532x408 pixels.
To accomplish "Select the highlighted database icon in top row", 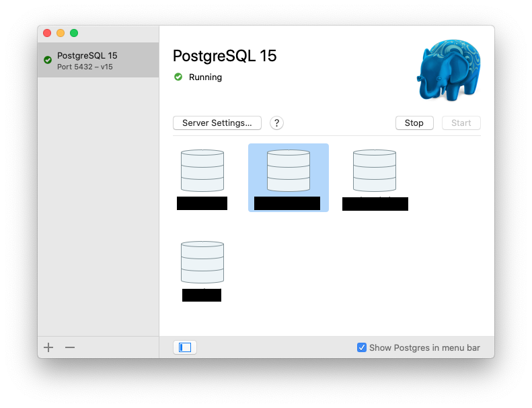I will click(x=289, y=170).
